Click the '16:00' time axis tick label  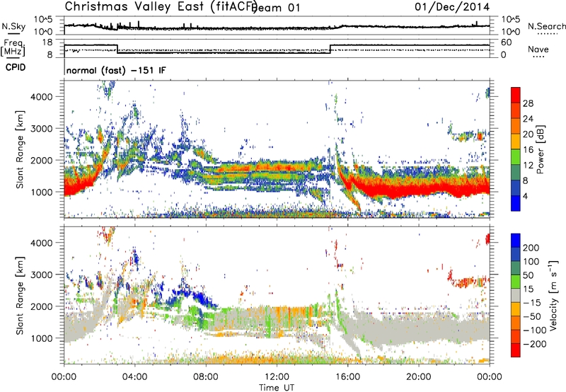pos(347,377)
